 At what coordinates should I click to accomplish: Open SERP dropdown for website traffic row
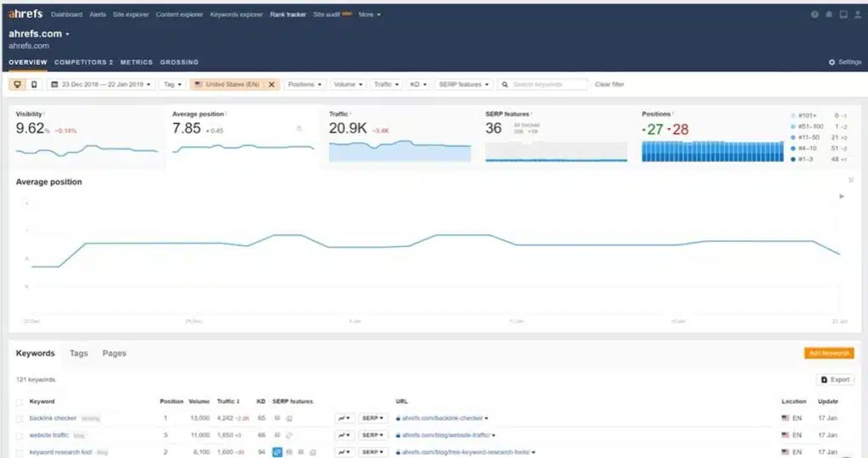click(x=373, y=435)
